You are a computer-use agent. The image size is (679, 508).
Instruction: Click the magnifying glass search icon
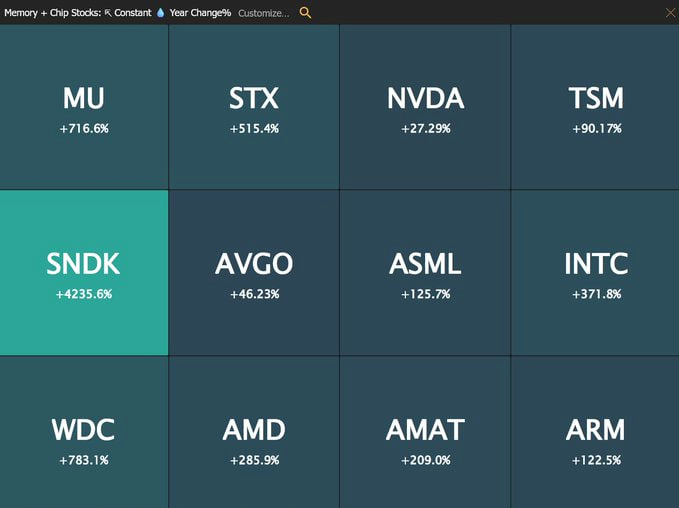305,13
